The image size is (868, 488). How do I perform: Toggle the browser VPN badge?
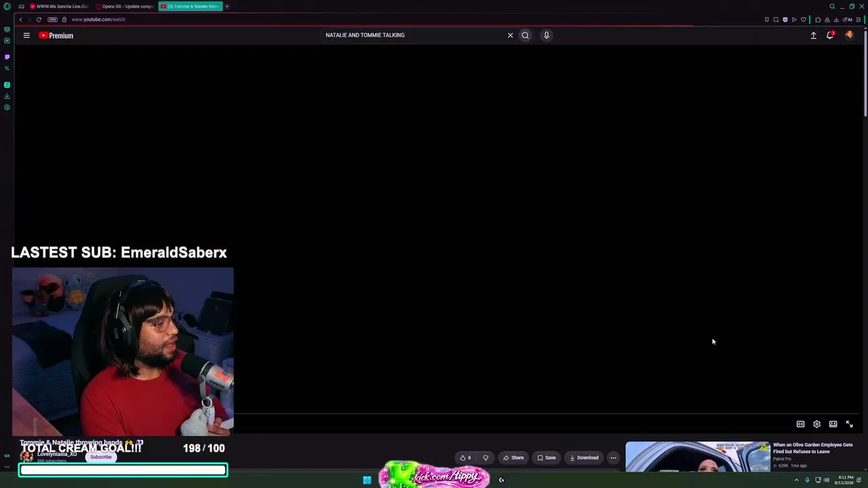pyautogui.click(x=52, y=20)
